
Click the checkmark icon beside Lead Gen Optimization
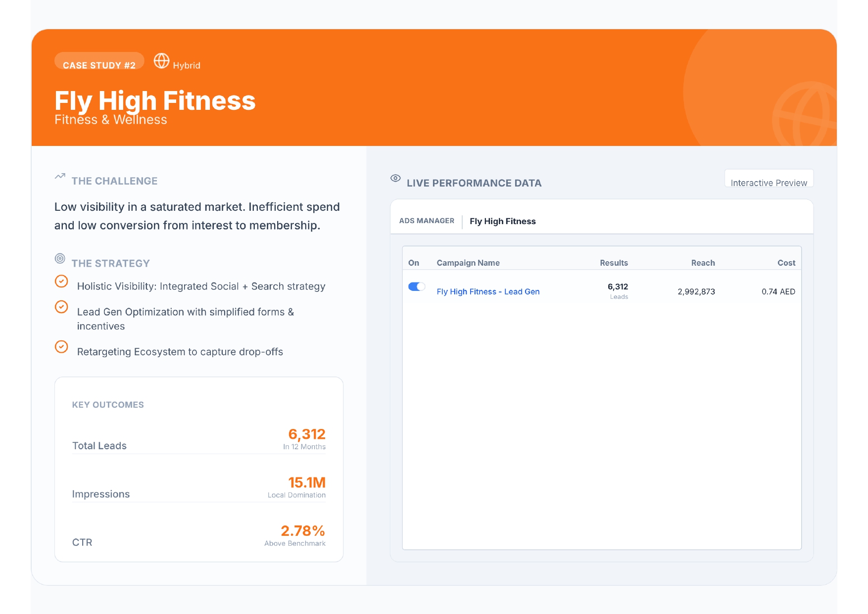[x=61, y=307]
